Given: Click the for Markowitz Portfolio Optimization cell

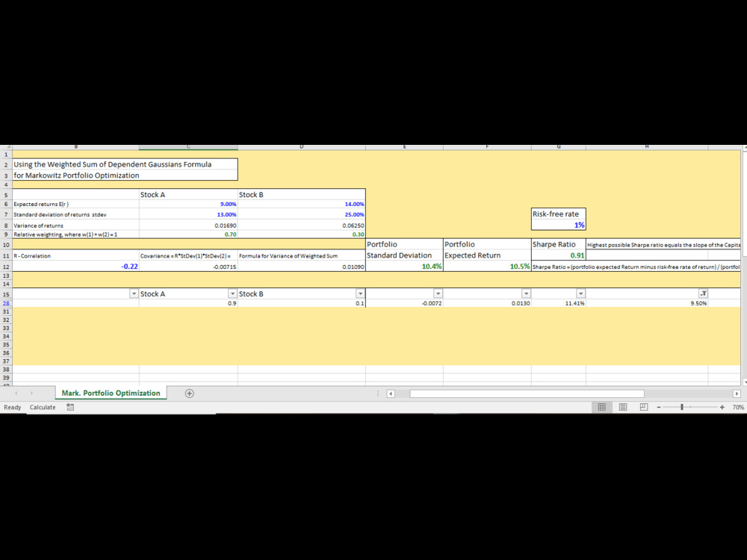Looking at the screenshot, I should tap(125, 175).
